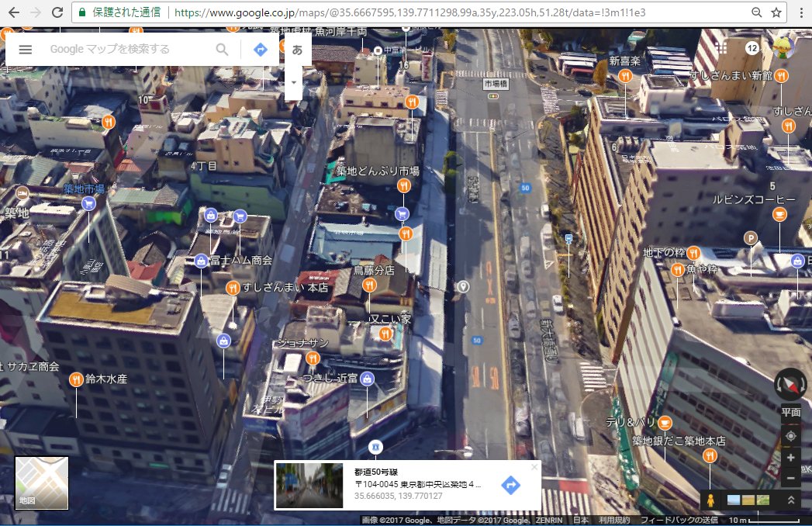812x526 pixels.
Task: Zoom out with the minus button
Action: pos(791,478)
